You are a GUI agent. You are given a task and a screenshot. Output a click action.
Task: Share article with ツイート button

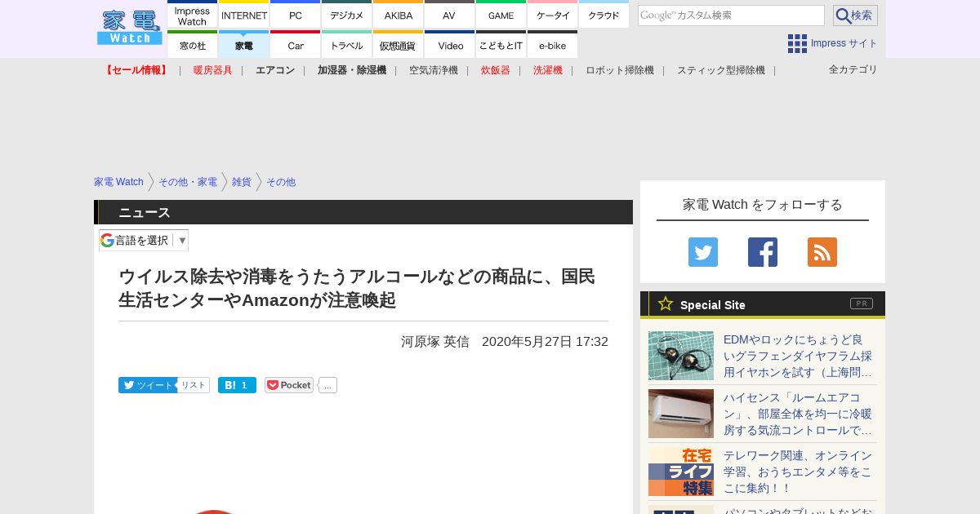point(147,385)
